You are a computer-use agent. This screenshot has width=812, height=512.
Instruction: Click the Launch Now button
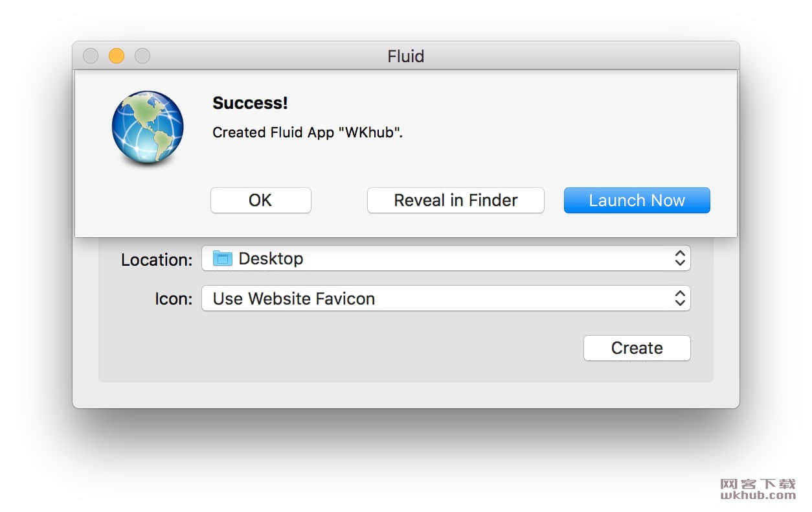coord(637,200)
